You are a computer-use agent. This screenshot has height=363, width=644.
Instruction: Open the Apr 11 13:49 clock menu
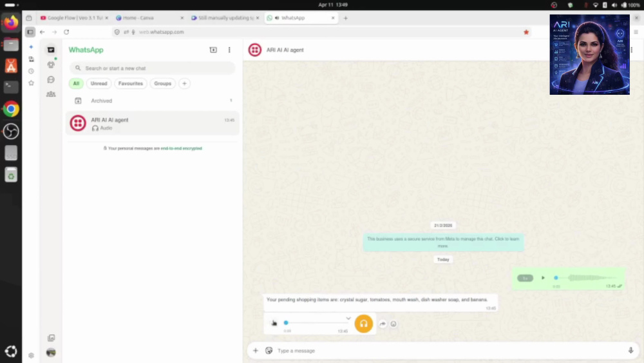tap(333, 5)
